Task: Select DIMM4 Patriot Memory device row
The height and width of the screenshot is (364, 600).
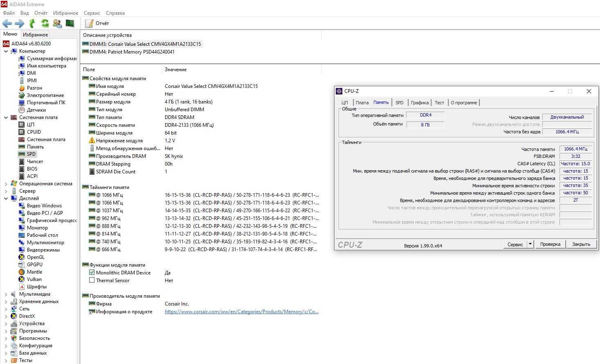Action: [129, 52]
